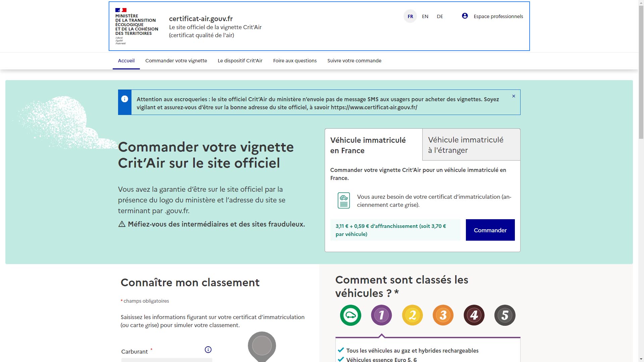Switch language to EN
The height and width of the screenshot is (362, 644).
425,16
